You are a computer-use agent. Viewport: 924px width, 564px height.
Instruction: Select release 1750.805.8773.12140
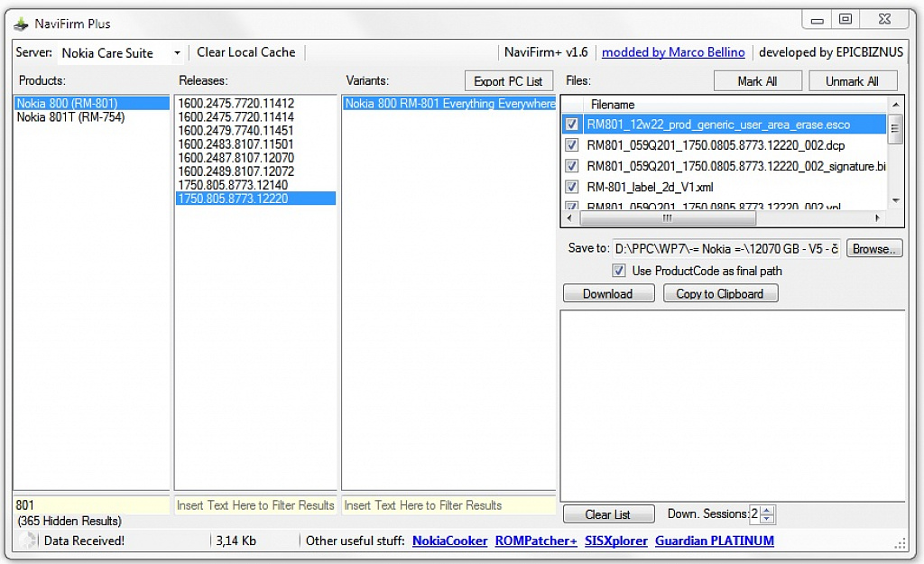pyautogui.click(x=255, y=184)
